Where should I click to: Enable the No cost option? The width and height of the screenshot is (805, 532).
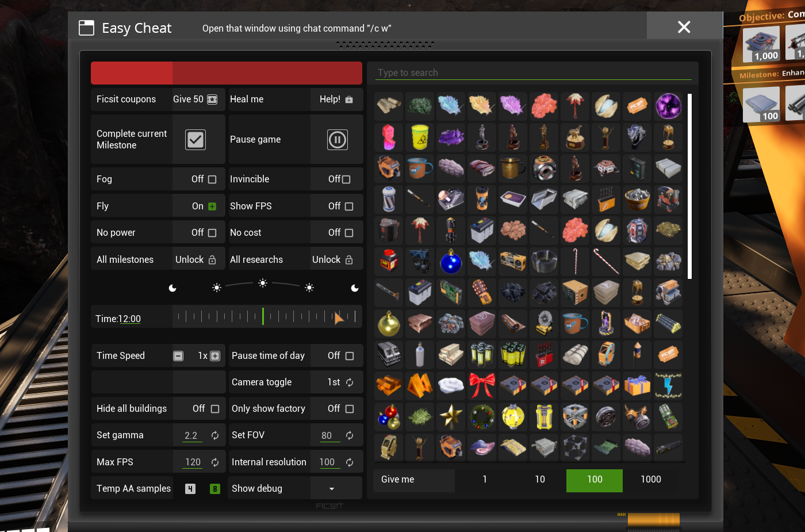click(349, 233)
